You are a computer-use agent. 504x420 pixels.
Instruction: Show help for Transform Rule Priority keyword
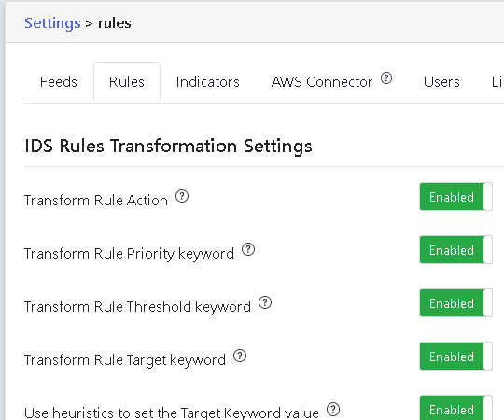click(x=248, y=249)
